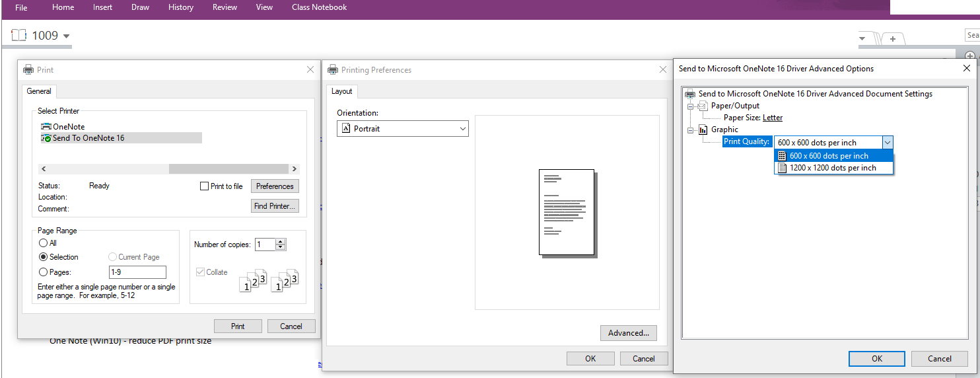
Task: Close the Printing Preferences window
Action: 663,69
